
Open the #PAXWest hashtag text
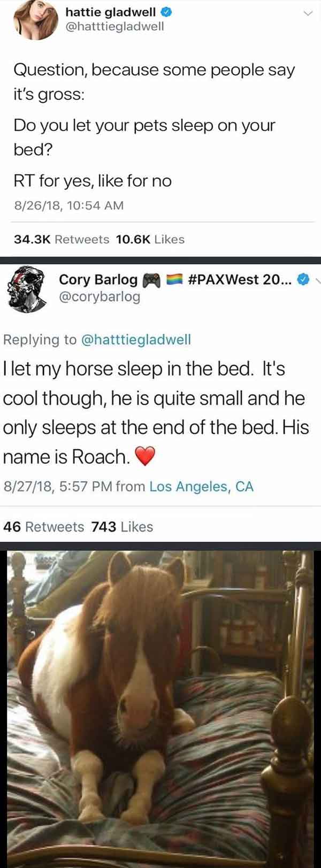[240, 279]
